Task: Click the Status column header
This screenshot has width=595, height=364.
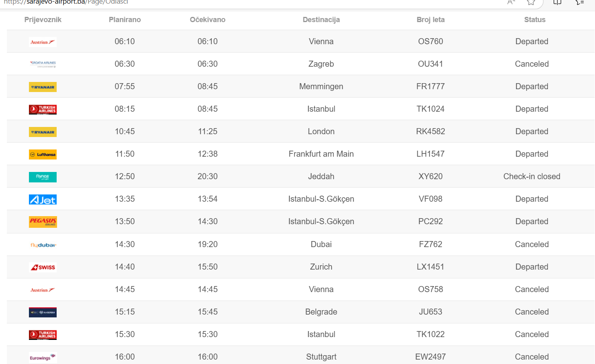Action: pyautogui.click(x=535, y=20)
